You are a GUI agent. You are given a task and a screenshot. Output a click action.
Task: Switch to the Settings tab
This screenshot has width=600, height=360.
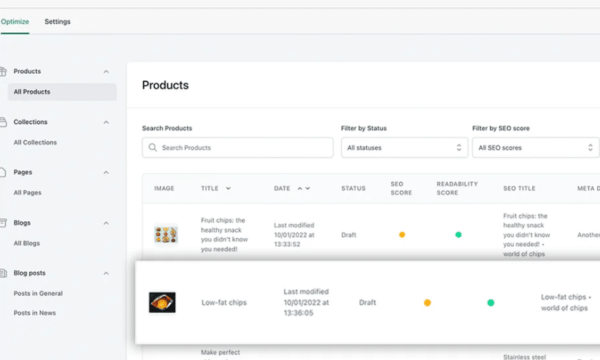click(x=57, y=22)
